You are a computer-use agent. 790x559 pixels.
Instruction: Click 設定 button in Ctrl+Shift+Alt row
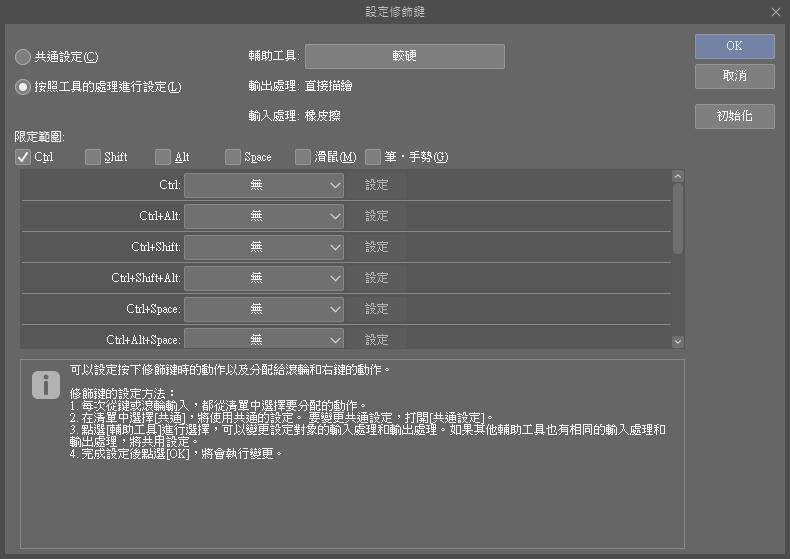tap(376, 278)
